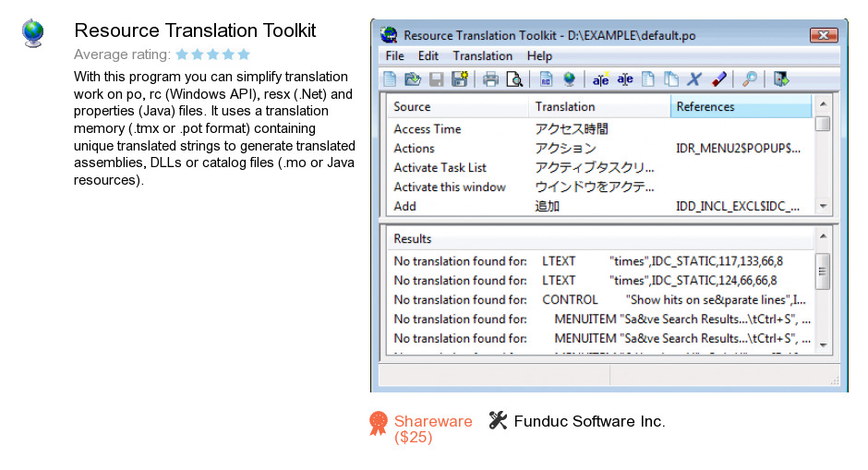Screen dimensions: 868x470
Task: Click the magnifying glass search icon
Action: point(749,79)
